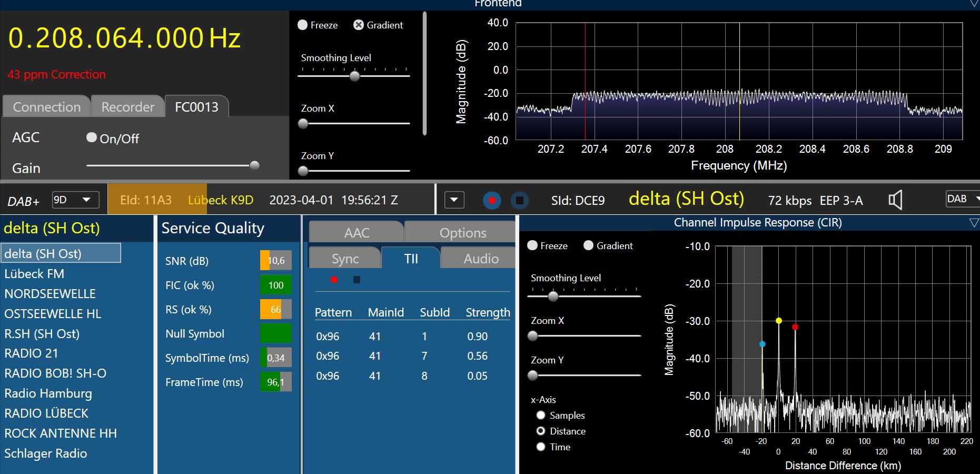Viewport: 980px width, 474px height.
Task: Collapse the Channel Impulse Response panel triangle
Action: [x=974, y=223]
